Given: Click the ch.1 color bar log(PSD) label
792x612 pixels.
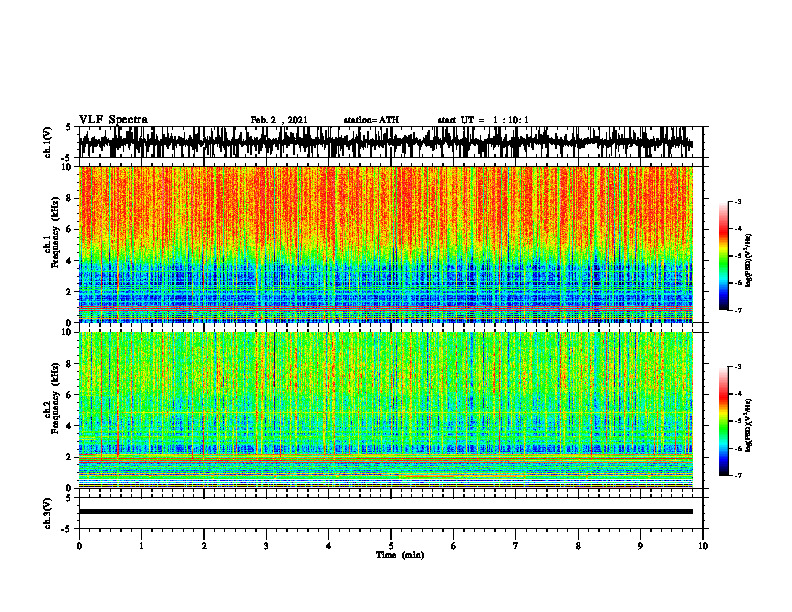Looking at the screenshot, I should [x=749, y=261].
